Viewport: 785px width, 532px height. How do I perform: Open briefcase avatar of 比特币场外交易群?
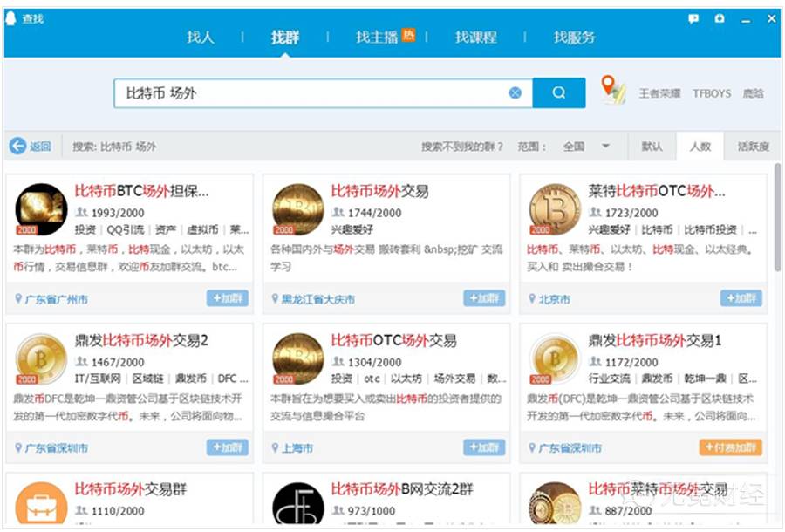tap(41, 503)
